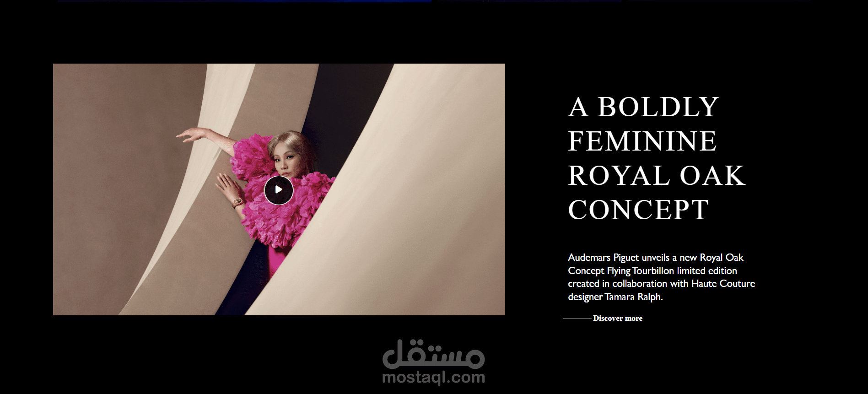Screen dimensions: 868x394
Task: Click the word FEMININE in the heading
Action: pyautogui.click(x=642, y=141)
